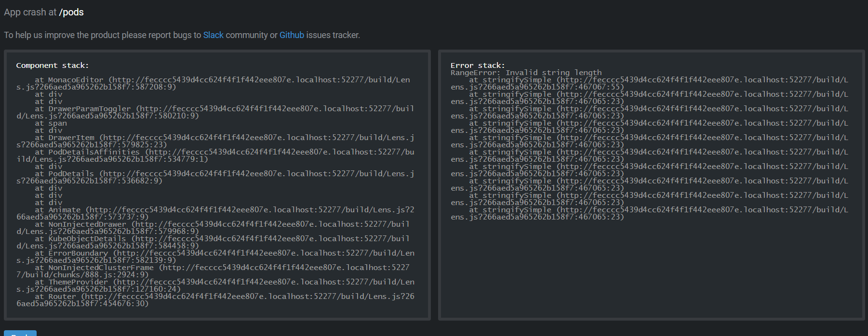Open the Github issues tracker link
Viewport: 868px width, 336px height.
click(292, 35)
